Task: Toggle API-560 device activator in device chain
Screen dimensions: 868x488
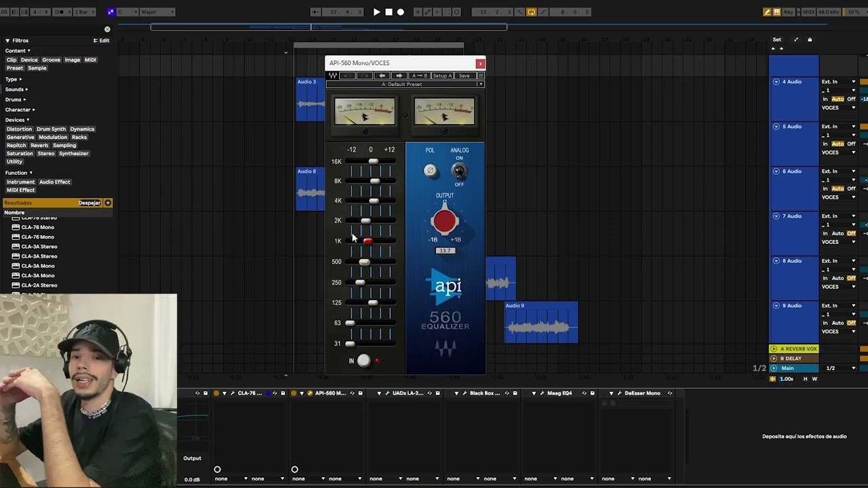Action: [294, 393]
